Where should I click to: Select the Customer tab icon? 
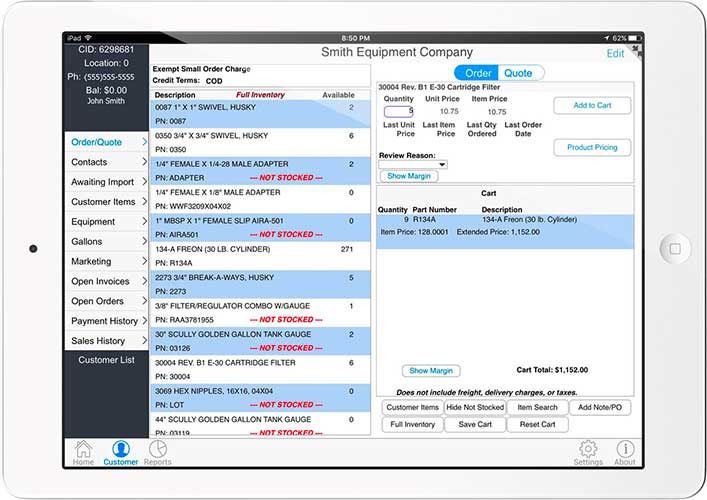point(120,453)
